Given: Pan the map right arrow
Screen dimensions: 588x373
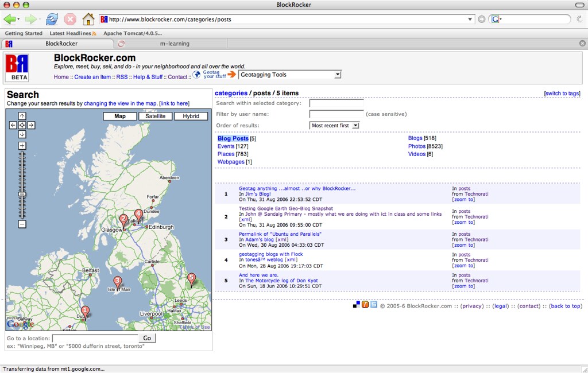Looking at the screenshot, I should [32, 125].
